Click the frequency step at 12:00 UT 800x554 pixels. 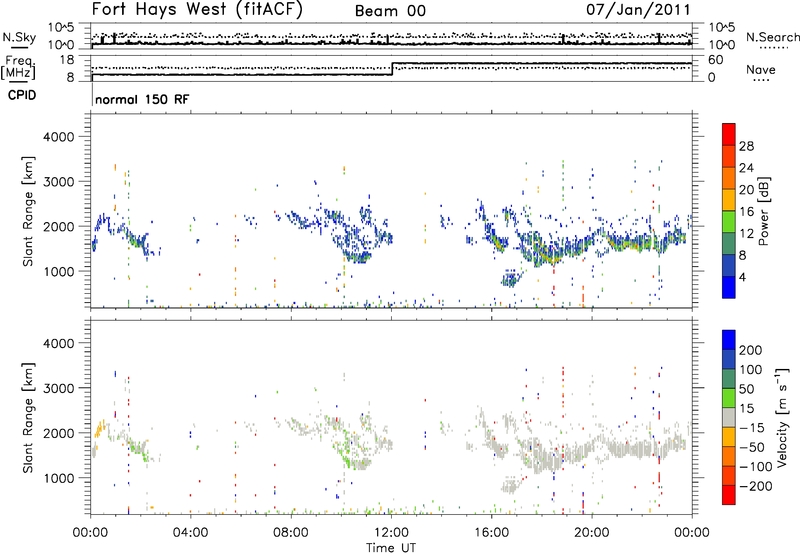[x=392, y=69]
